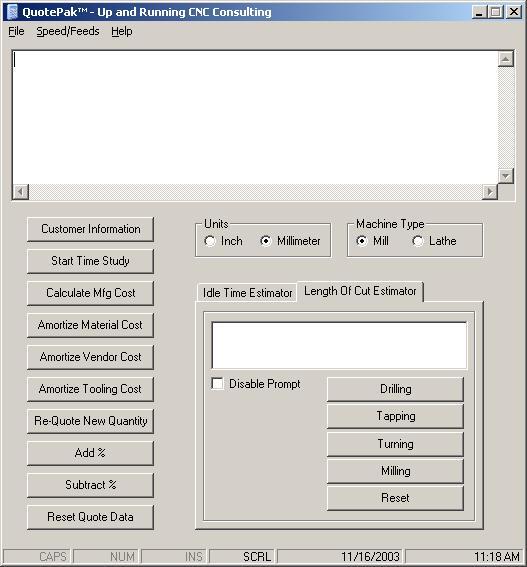Open the File menu

pyautogui.click(x=16, y=31)
